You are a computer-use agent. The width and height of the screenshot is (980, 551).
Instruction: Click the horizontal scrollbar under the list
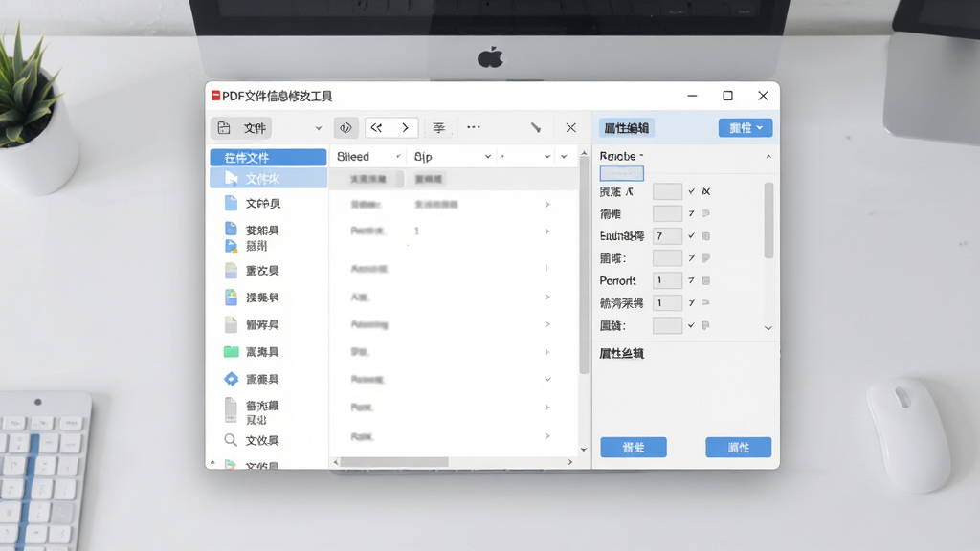click(394, 462)
